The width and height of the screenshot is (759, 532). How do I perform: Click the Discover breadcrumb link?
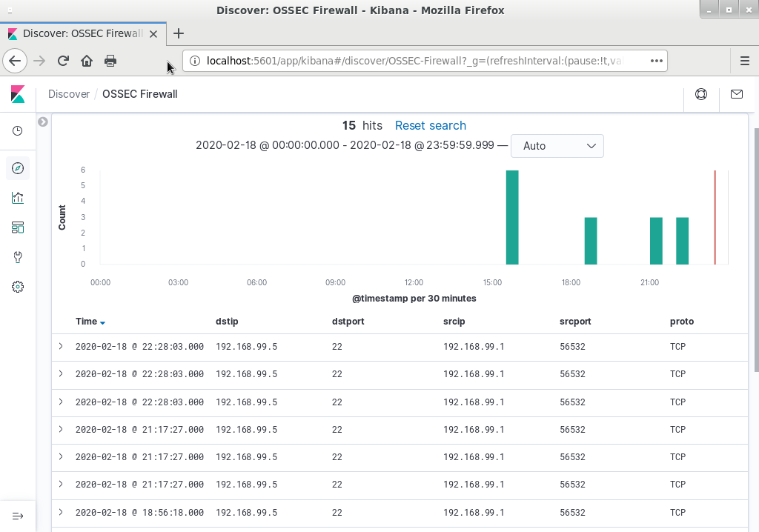click(x=69, y=94)
